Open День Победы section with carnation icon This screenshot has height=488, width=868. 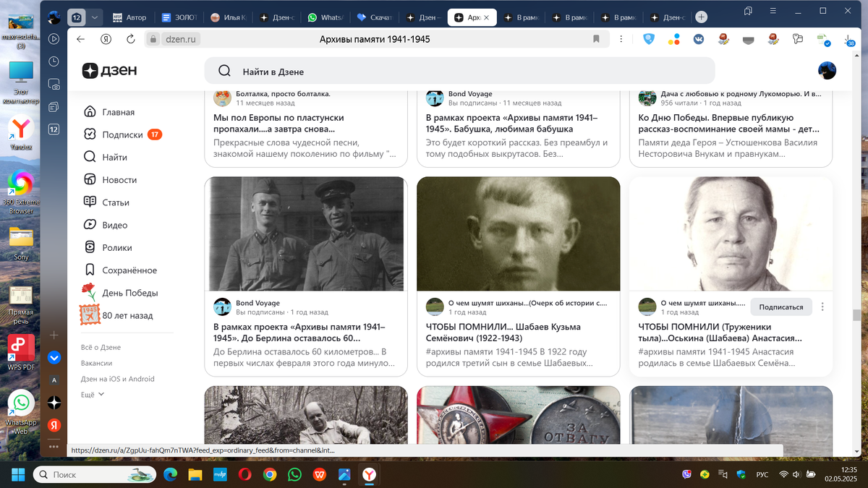(119, 293)
